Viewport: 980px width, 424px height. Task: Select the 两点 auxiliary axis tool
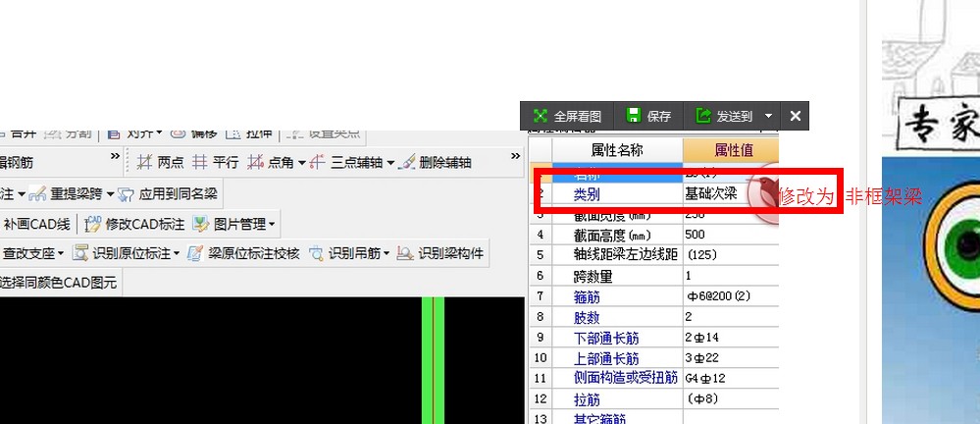[x=161, y=163]
